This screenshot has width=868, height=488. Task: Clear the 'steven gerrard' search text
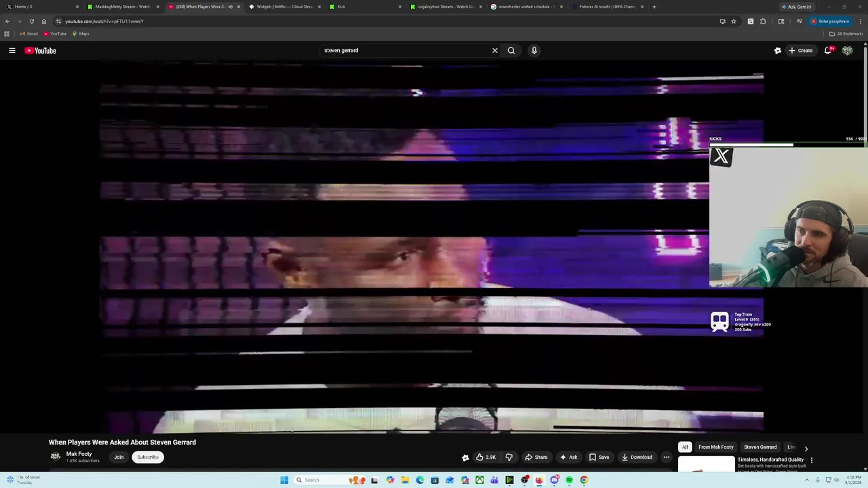(x=495, y=50)
